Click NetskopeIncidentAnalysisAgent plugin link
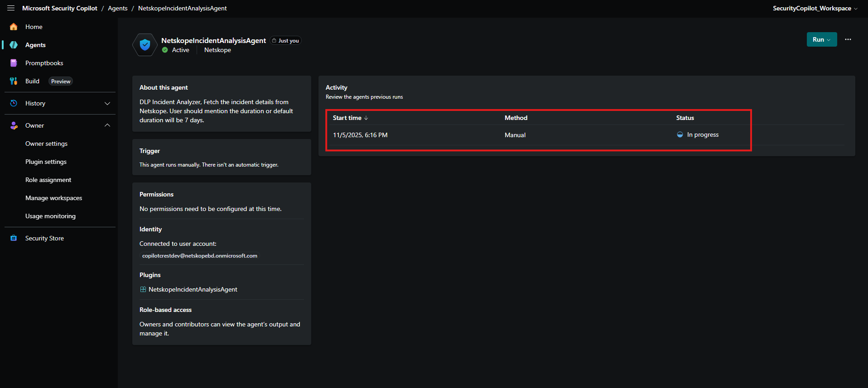 point(193,289)
